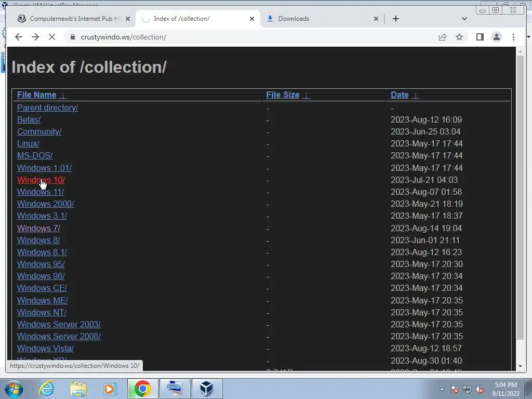Switch to the Downloads tab
This screenshot has height=399, width=532.
point(322,19)
